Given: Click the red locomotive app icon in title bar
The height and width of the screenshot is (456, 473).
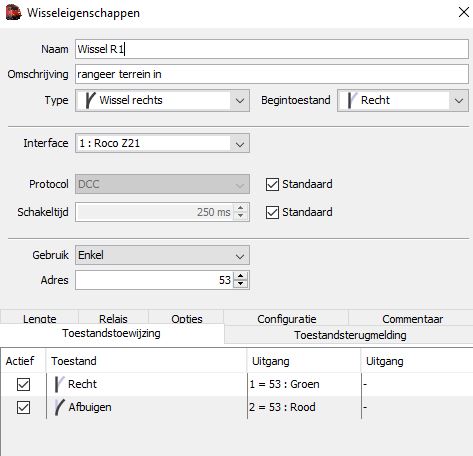Looking at the screenshot, I should point(14,13).
